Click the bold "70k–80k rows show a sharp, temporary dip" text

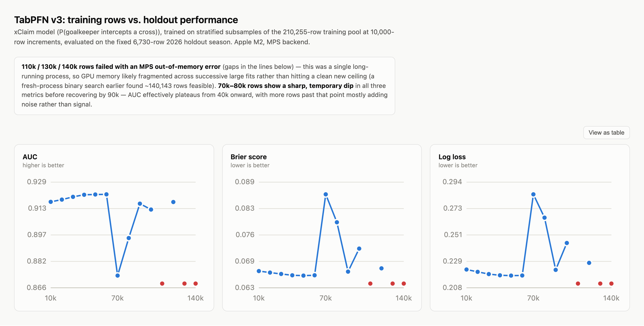[x=285, y=86]
